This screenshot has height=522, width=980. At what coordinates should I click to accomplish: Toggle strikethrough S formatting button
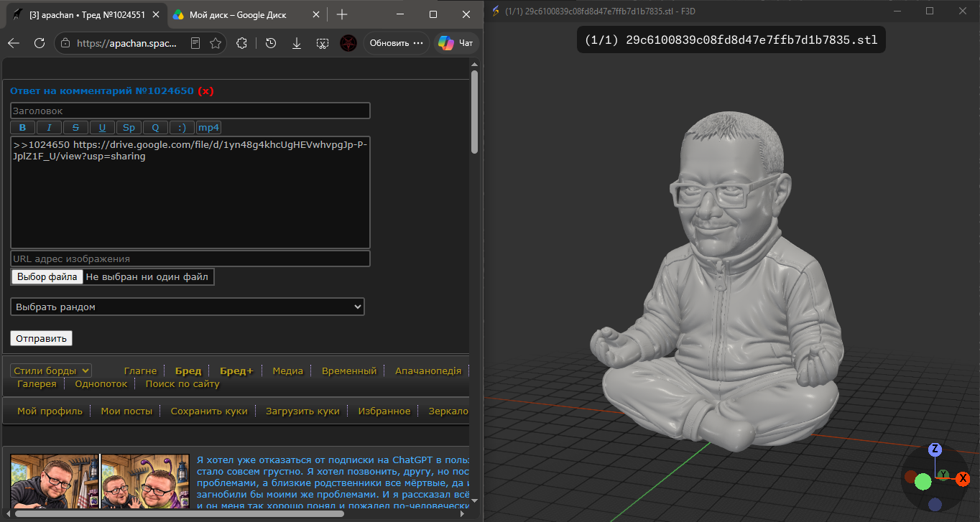click(75, 128)
